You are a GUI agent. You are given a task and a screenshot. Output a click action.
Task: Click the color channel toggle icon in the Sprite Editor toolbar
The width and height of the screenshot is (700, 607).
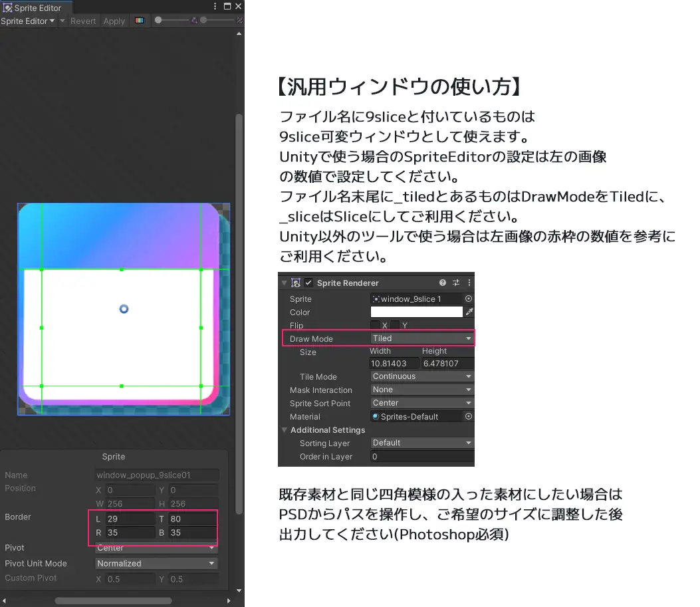pyautogui.click(x=140, y=21)
